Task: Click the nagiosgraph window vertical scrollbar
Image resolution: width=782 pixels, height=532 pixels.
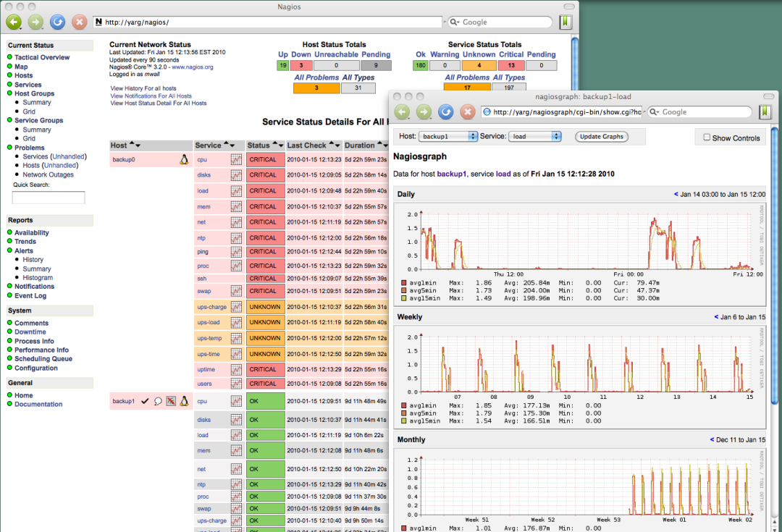Action: coord(775,264)
